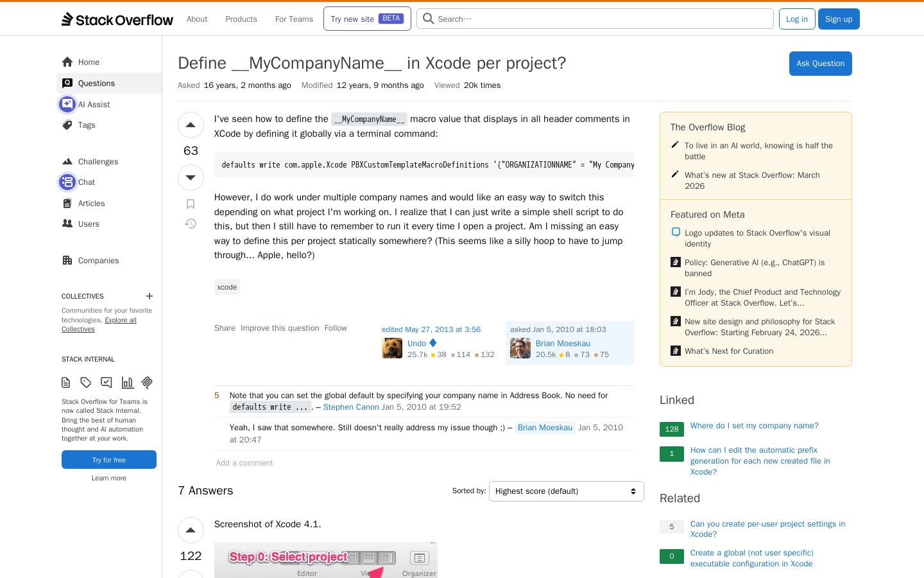Screen dimensions: 924x578
Task: Open 'What's Next for Curation' meta post
Action: 729,351
